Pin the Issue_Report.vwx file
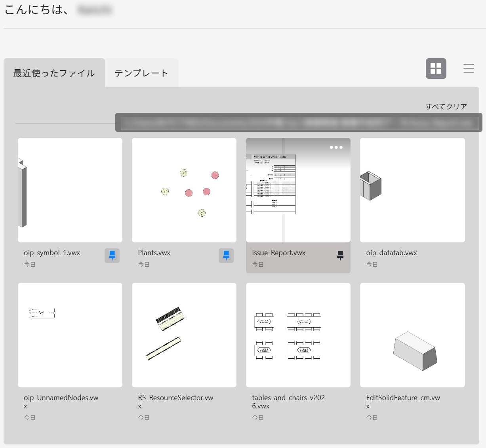486x448 pixels. pos(340,255)
